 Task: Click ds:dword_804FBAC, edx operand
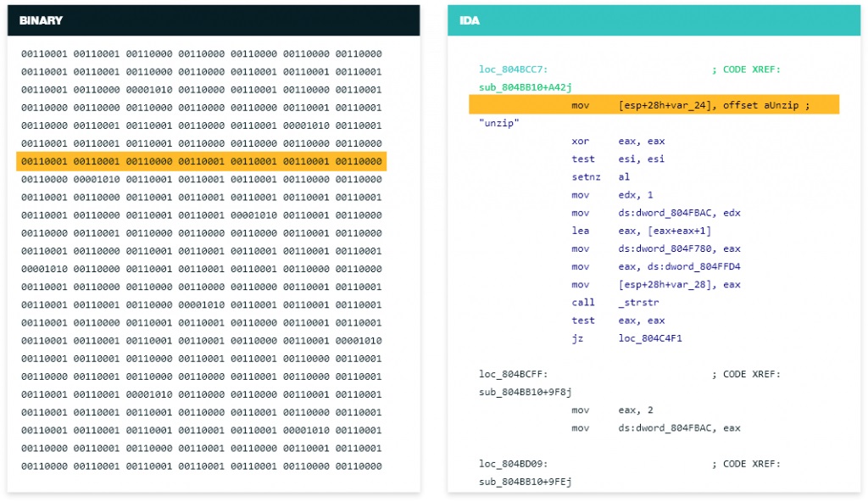point(679,213)
